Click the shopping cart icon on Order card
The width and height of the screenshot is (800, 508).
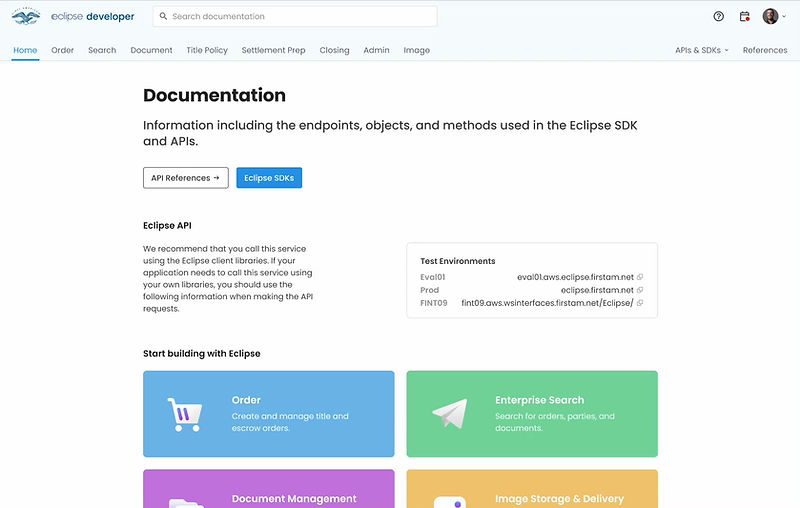[185, 414]
